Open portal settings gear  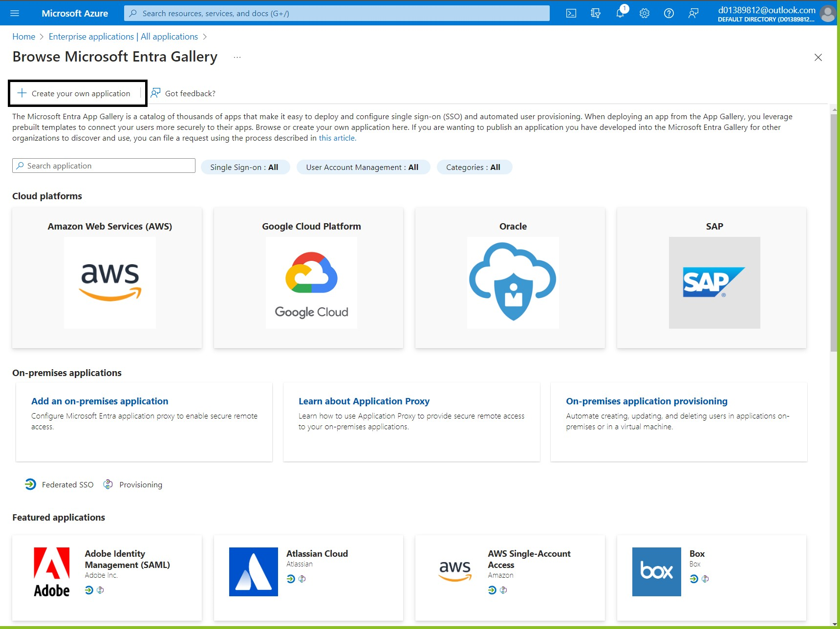(x=645, y=13)
